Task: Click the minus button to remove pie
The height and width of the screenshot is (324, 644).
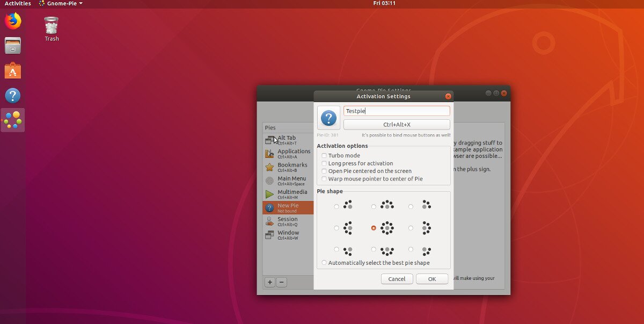Action: point(281,282)
